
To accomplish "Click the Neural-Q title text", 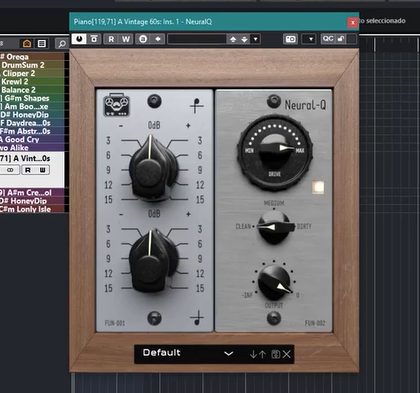I will (305, 105).
